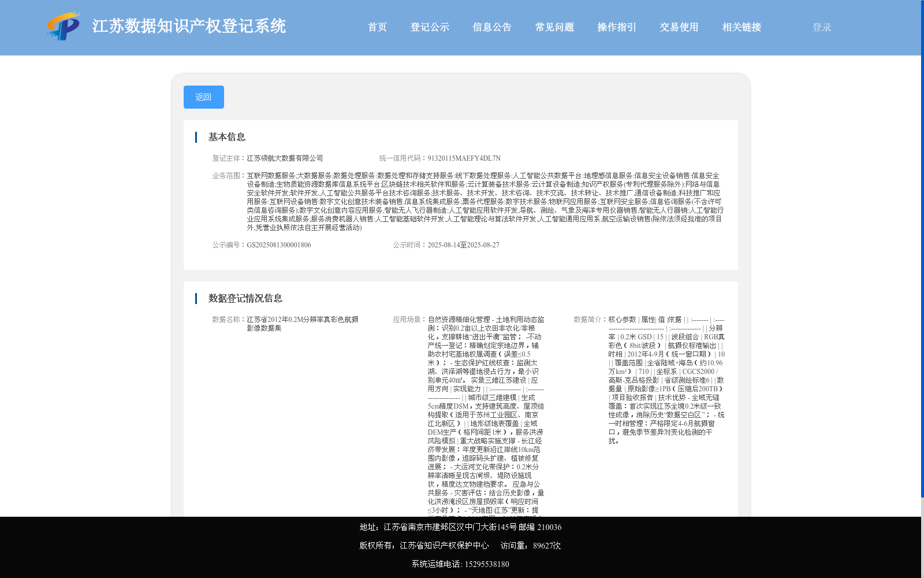Click the footer address line 地址

pyautogui.click(x=461, y=527)
